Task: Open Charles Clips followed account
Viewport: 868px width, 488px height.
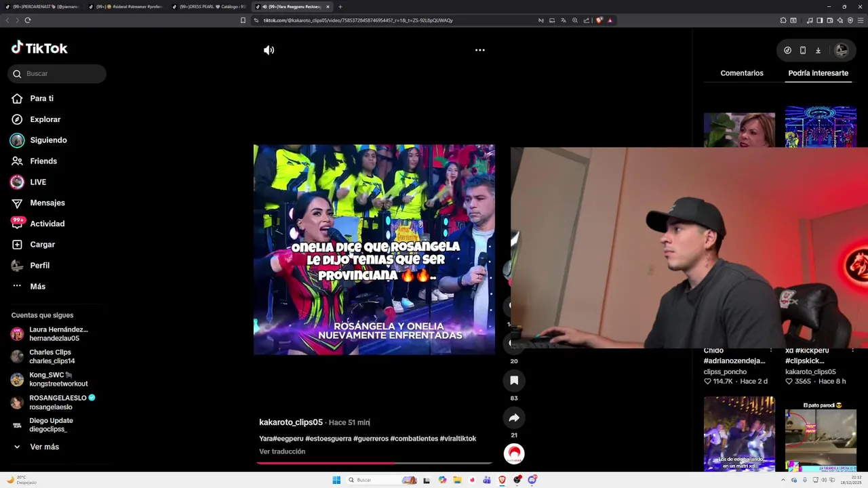Action: [x=53, y=357]
